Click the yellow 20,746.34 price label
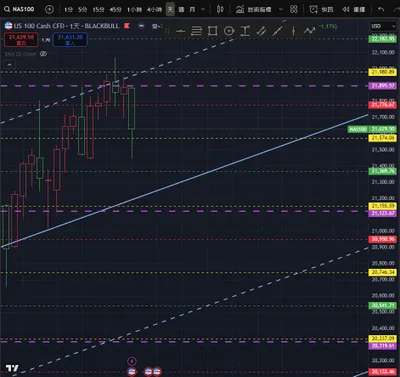The height and width of the screenshot is (377, 400). tap(383, 272)
